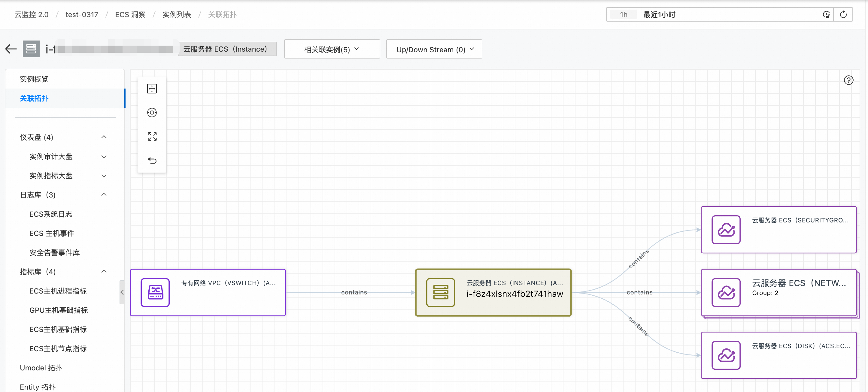This screenshot has height=392, width=868.
Task: Open Entity 拓扑 in sidebar
Action: pyautogui.click(x=38, y=387)
